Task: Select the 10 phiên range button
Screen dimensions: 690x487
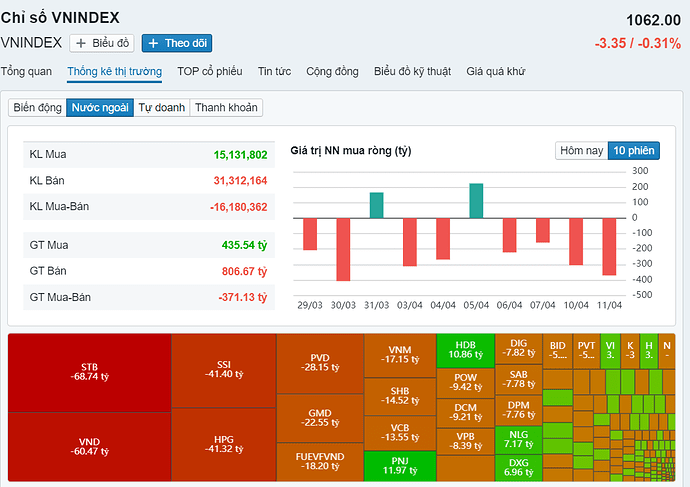Action: pyautogui.click(x=634, y=150)
